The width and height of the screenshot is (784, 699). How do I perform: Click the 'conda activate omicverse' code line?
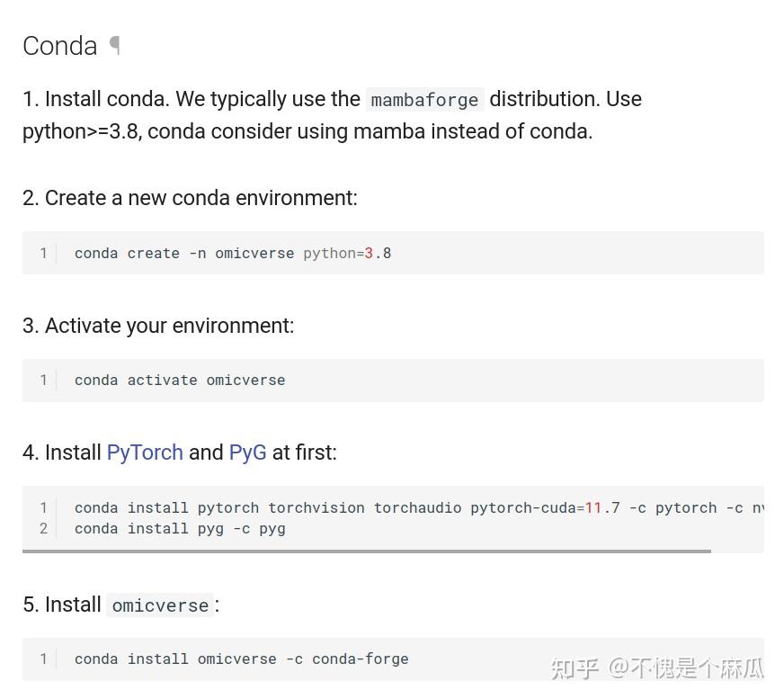(180, 380)
